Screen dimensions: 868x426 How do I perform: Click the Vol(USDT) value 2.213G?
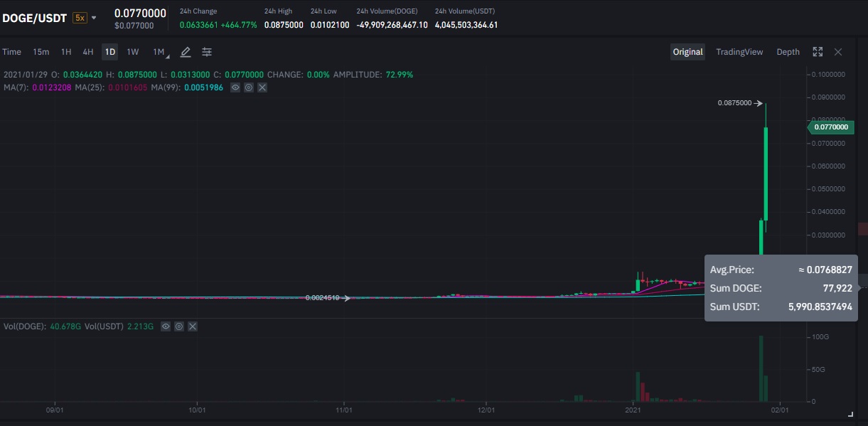coord(139,326)
